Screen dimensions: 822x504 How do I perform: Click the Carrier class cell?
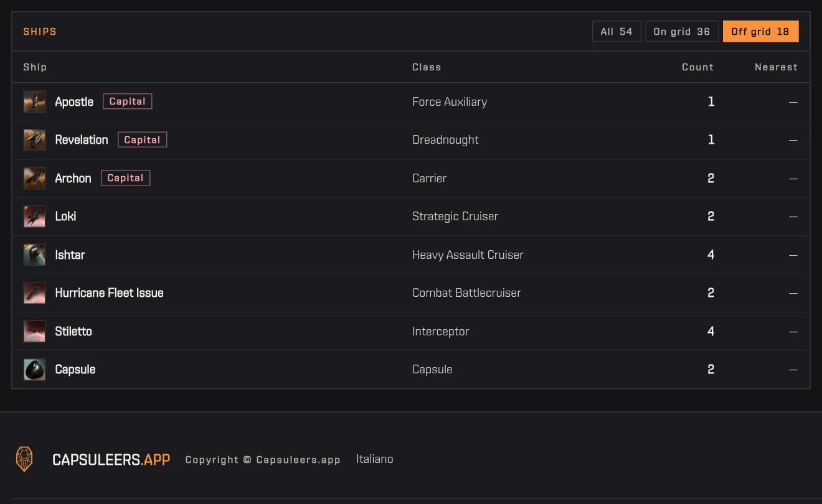tap(430, 179)
